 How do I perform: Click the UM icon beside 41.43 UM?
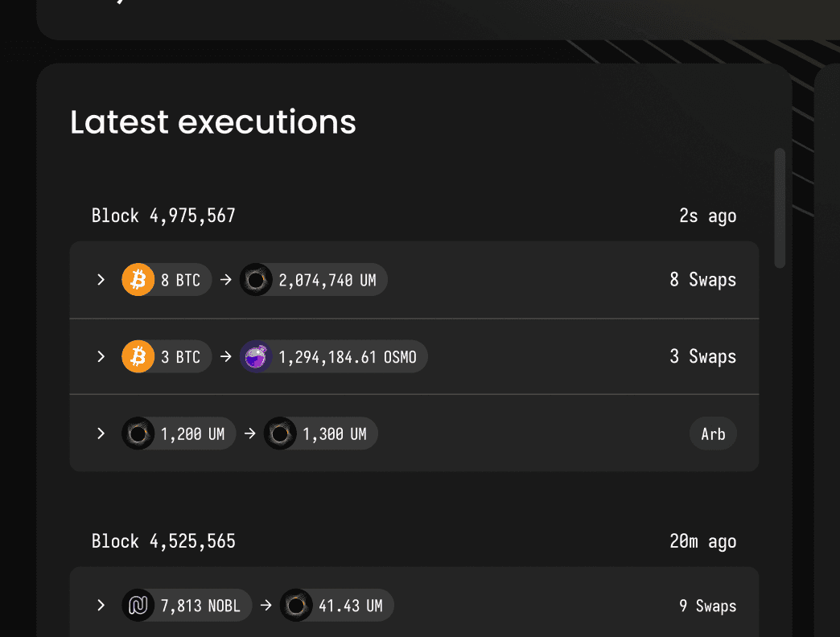(296, 606)
